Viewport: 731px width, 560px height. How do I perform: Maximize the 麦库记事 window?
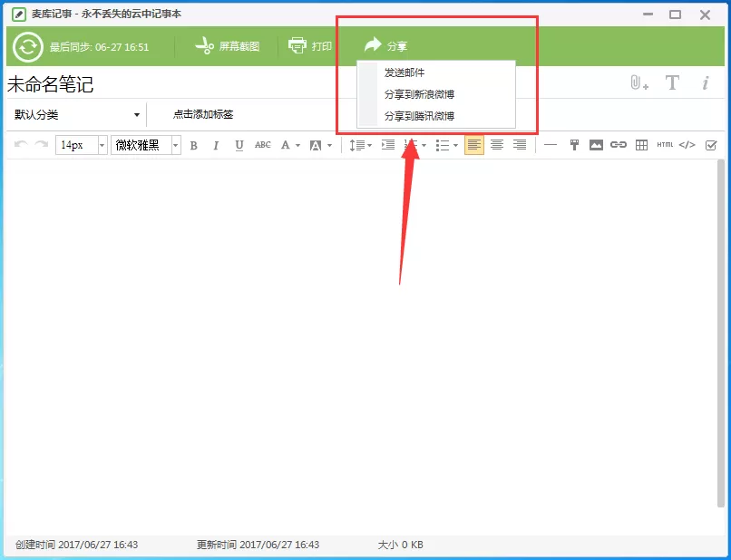675,14
